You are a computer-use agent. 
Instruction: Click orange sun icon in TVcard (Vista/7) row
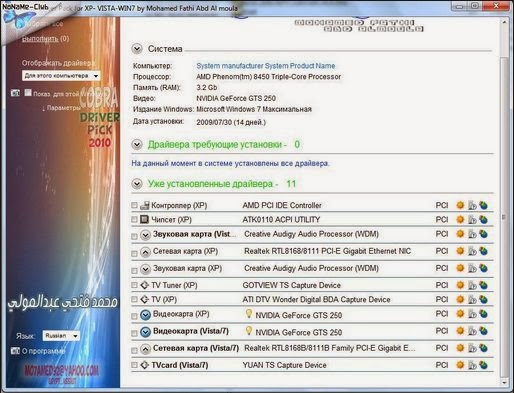coord(460,365)
